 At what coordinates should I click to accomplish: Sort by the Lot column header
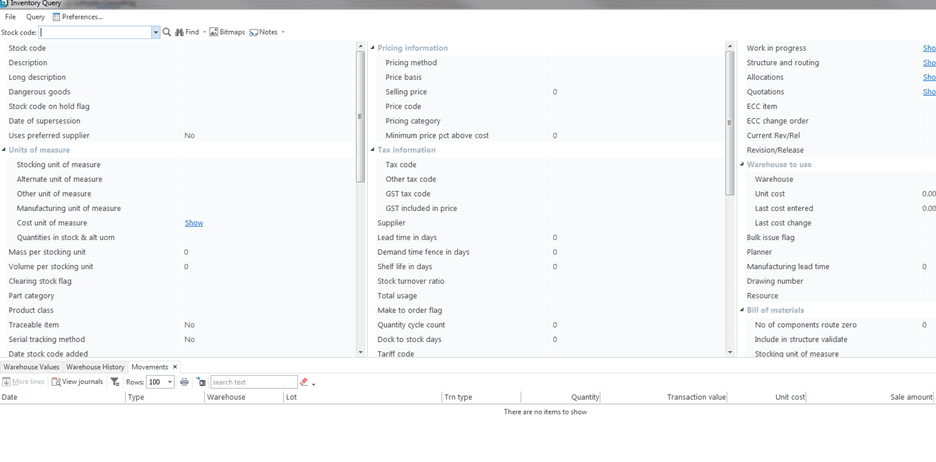click(x=362, y=397)
